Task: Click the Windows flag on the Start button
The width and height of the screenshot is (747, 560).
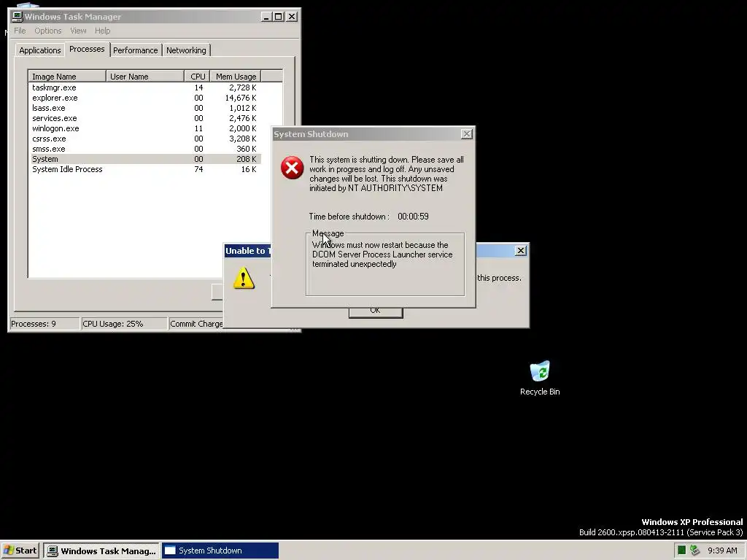Action: tap(9, 551)
